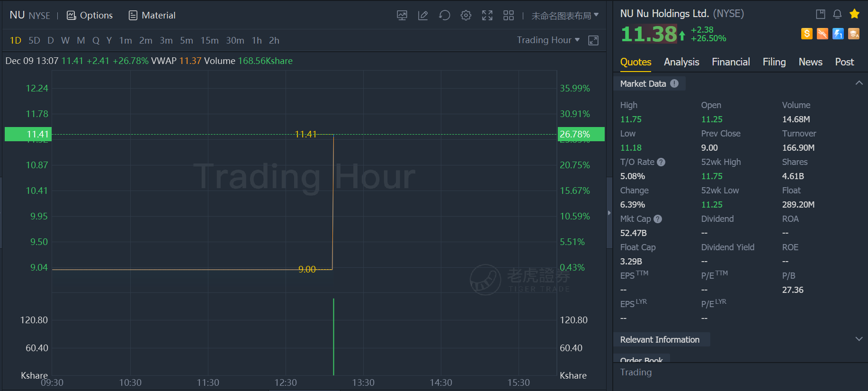The height and width of the screenshot is (391, 868).
Task: Select the 2m interval
Action: tap(146, 41)
